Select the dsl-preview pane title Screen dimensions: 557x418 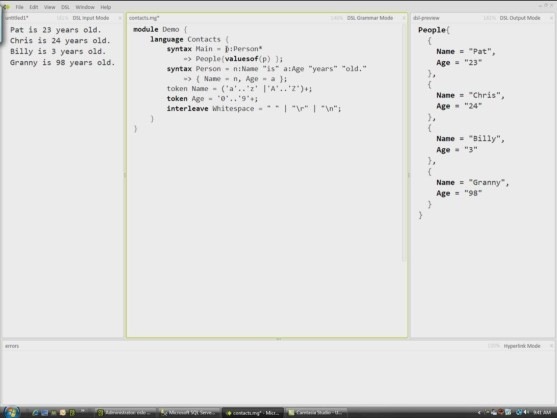click(426, 18)
